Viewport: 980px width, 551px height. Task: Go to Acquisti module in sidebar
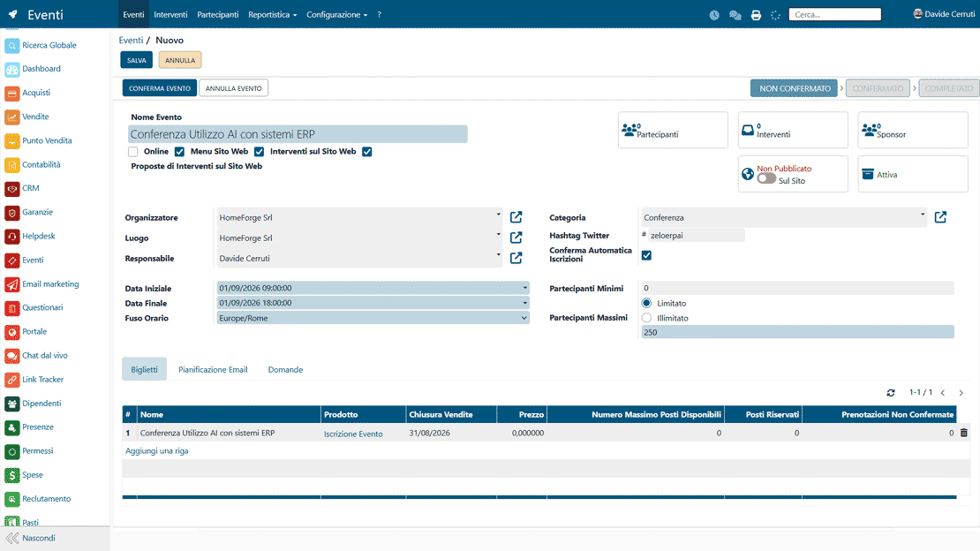pos(27,93)
